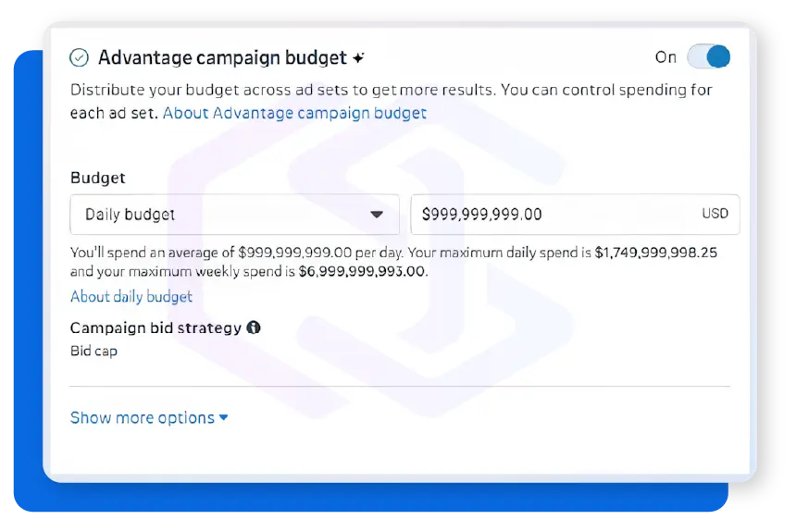Screen dimensions: 809x532
Task: Click the Budget section label
Action: tap(97, 178)
